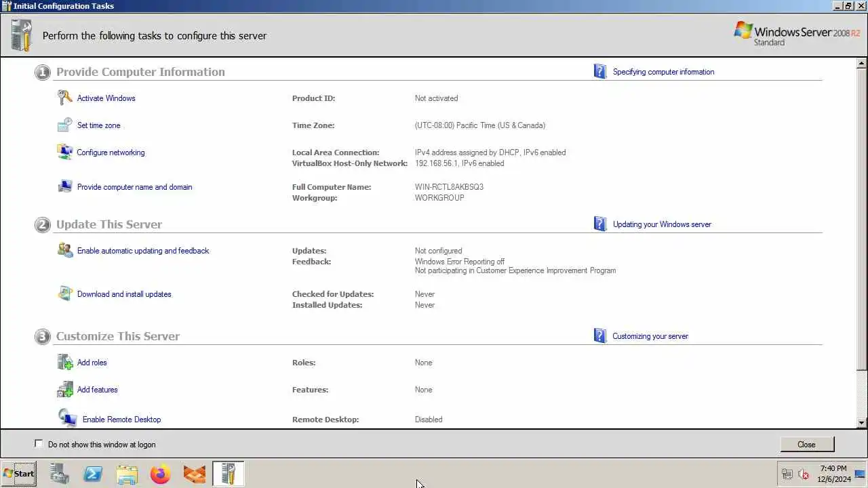This screenshot has width=868, height=488.
Task: Click the automatic updating and feedback icon
Action: pyautogui.click(x=65, y=251)
